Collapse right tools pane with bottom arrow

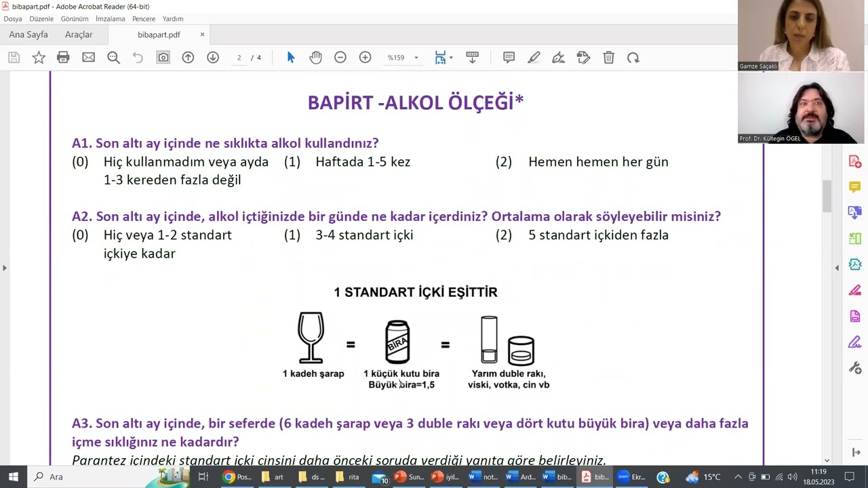point(856,452)
